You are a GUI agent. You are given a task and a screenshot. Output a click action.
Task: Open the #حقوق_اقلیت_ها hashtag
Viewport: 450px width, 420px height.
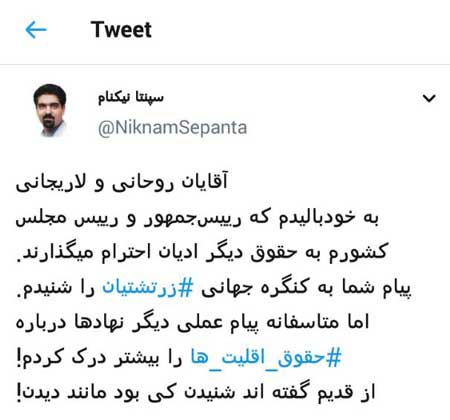pyautogui.click(x=266, y=358)
